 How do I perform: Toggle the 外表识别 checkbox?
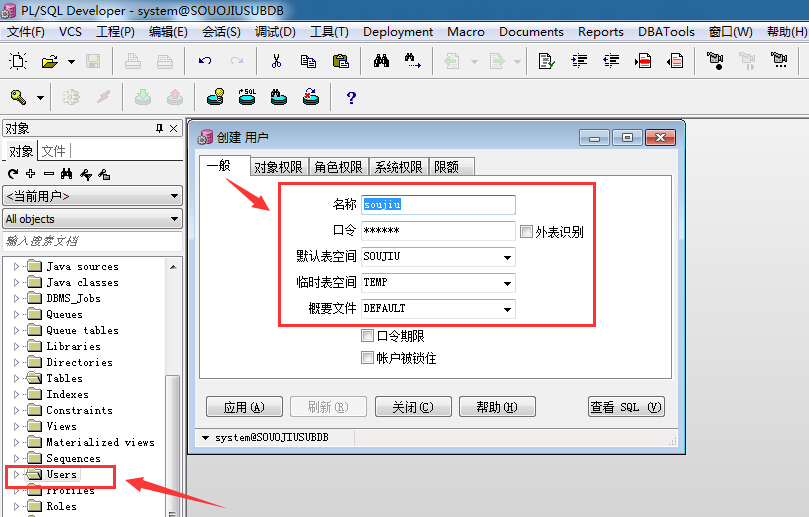526,232
